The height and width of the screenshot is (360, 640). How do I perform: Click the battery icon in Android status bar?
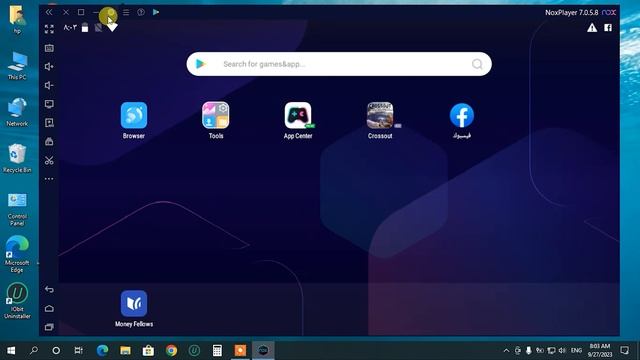85,28
